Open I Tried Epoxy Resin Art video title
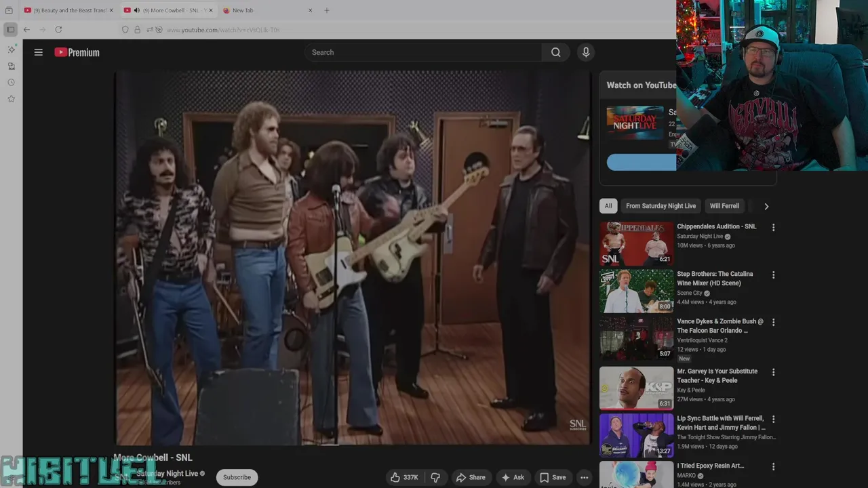The width and height of the screenshot is (868, 488). tap(710, 466)
